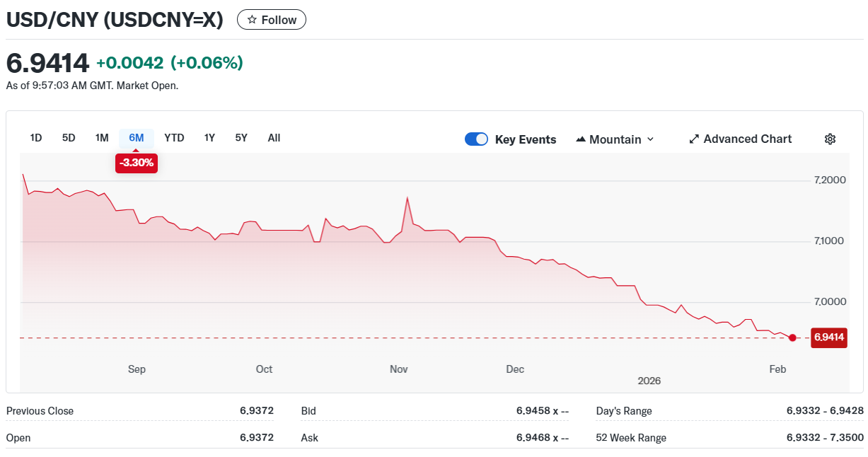This screenshot has width=868, height=457.
Task: Select the 5Y time range tab
Action: coord(241,138)
